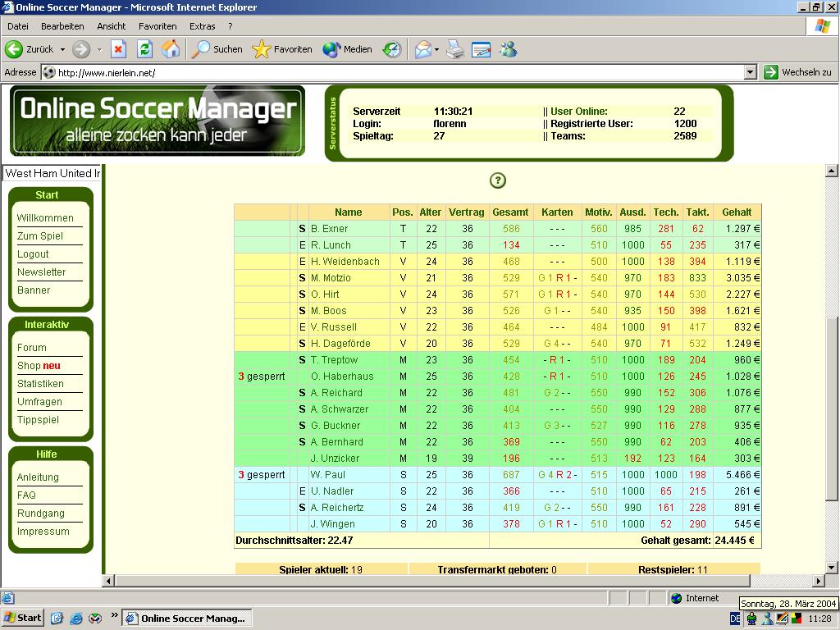The image size is (840, 630).
Task: Click player name W. Paul
Action: coord(328,475)
